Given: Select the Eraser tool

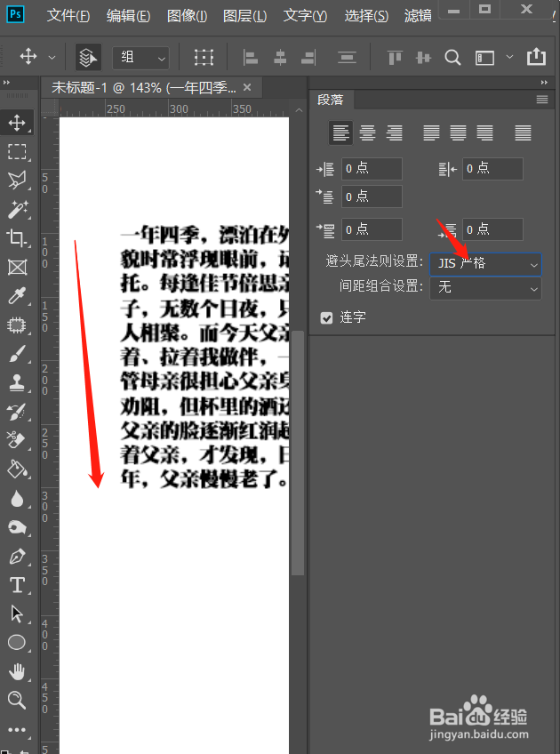Looking at the screenshot, I should pyautogui.click(x=17, y=440).
